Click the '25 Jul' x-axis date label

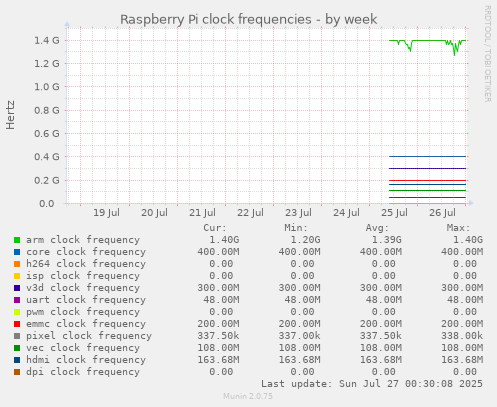tap(394, 213)
